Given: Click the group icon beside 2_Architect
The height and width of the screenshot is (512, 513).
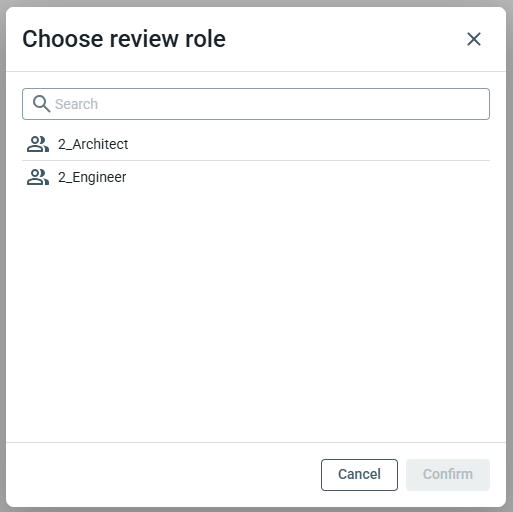Looking at the screenshot, I should tap(38, 144).
